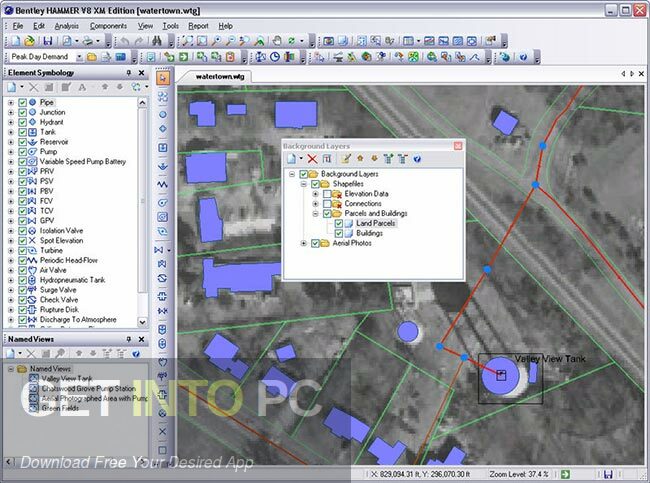This screenshot has height=483, width=650.
Task: Pin the Element Symbology panel
Action: [x=129, y=73]
